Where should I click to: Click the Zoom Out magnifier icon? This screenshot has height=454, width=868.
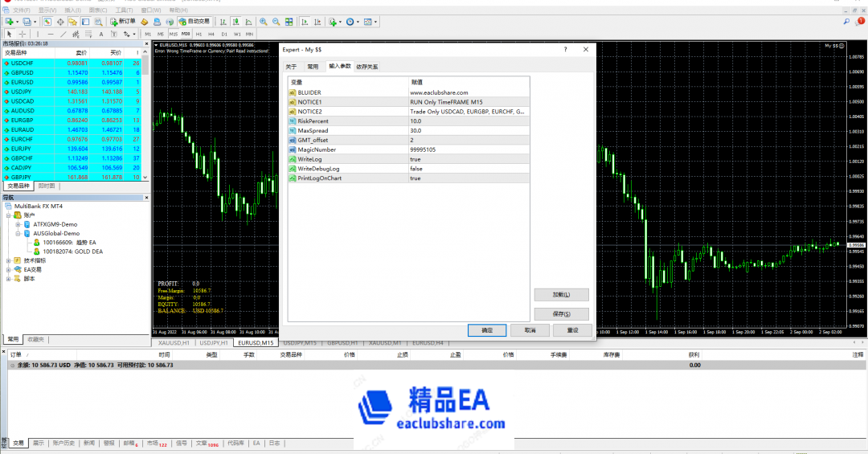point(276,22)
